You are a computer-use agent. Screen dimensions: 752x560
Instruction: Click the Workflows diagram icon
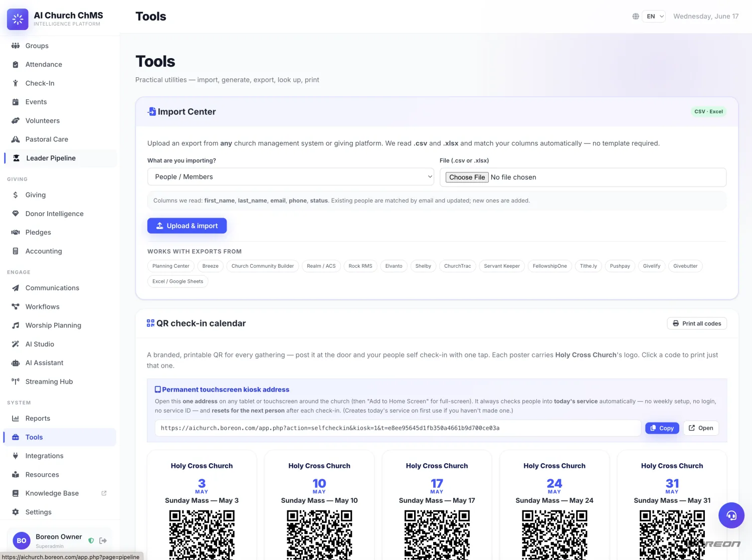(16, 307)
